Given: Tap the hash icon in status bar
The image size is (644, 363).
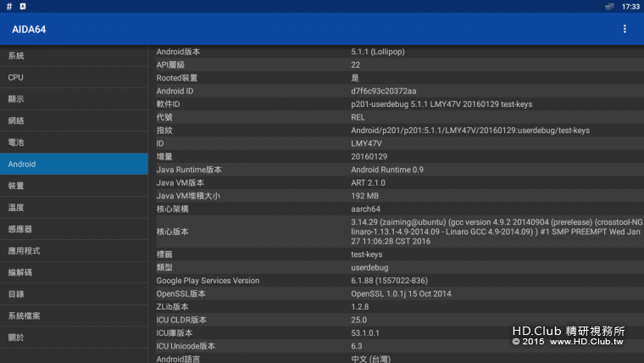Looking at the screenshot, I should click(9, 6).
